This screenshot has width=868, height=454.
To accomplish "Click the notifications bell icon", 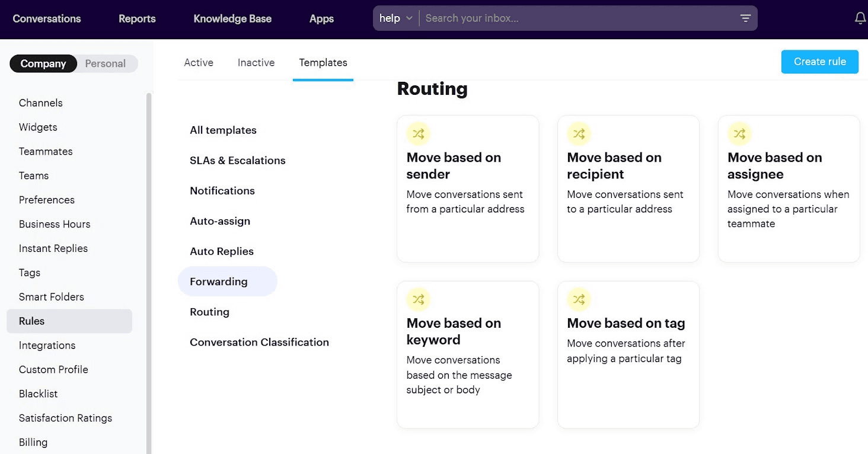I will (x=860, y=18).
